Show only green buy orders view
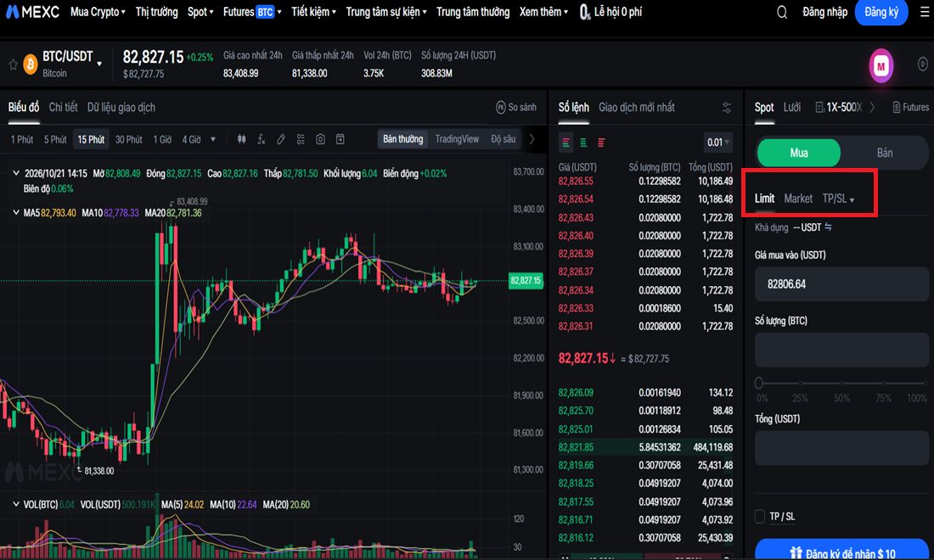 click(584, 143)
